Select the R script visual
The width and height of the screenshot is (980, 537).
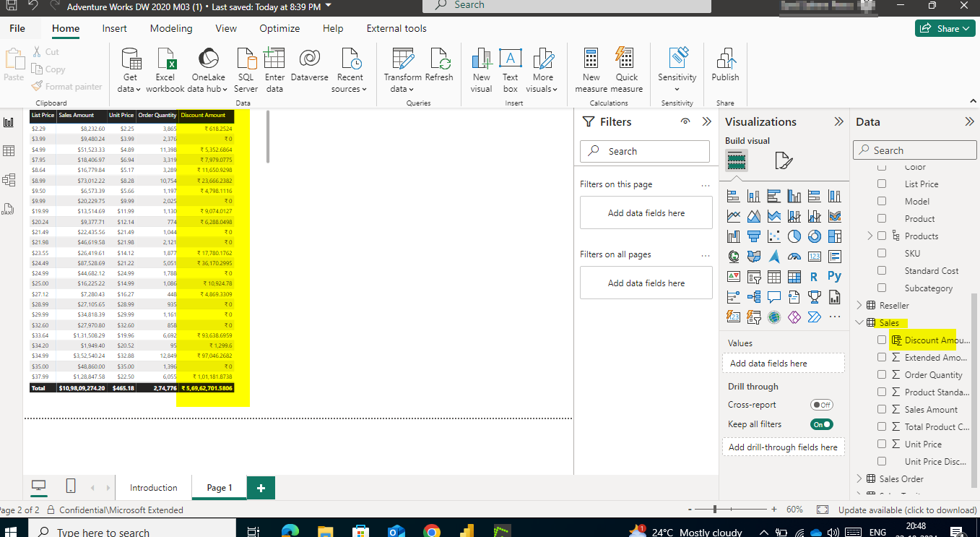(x=814, y=277)
